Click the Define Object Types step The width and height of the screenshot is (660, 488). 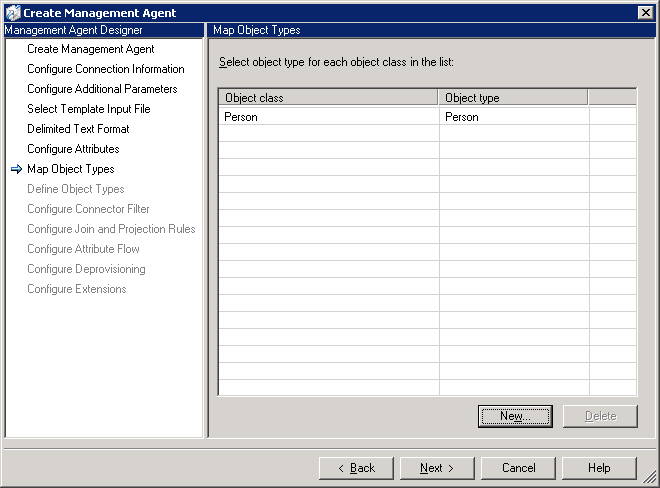coord(76,189)
